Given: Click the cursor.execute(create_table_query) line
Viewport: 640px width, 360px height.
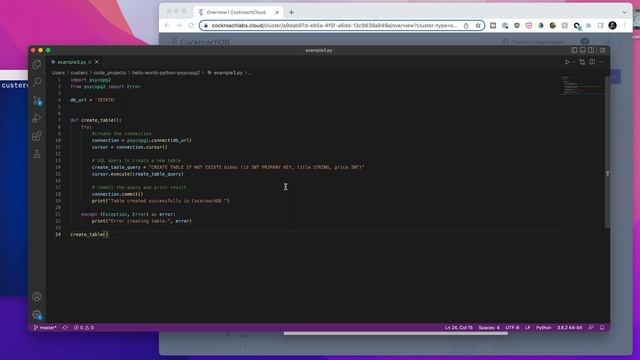Looking at the screenshot, I should coord(138,174).
